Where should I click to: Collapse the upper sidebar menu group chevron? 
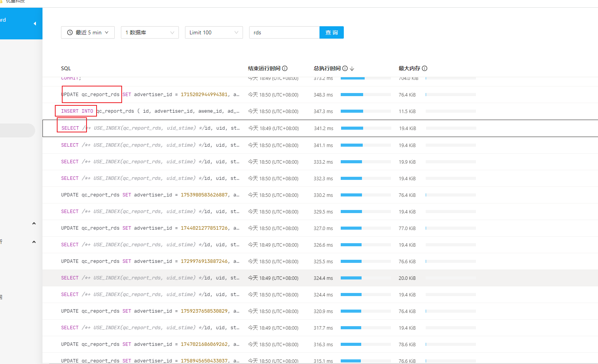click(x=34, y=223)
